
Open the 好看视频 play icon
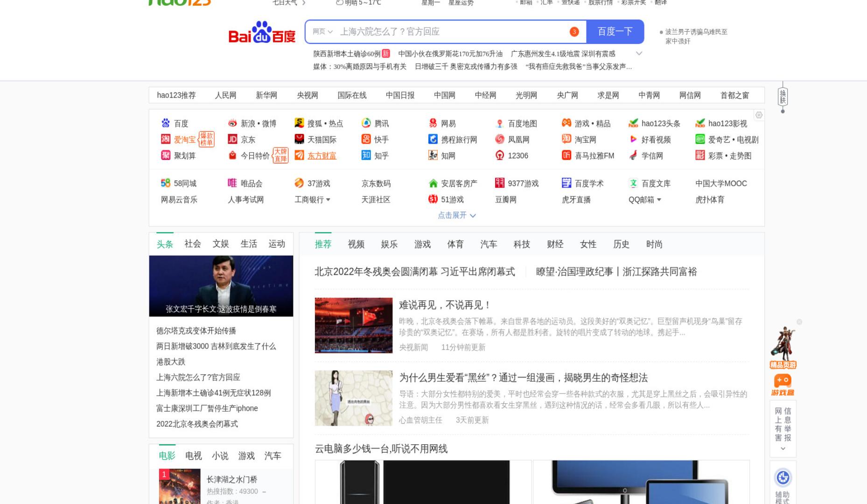(633, 139)
